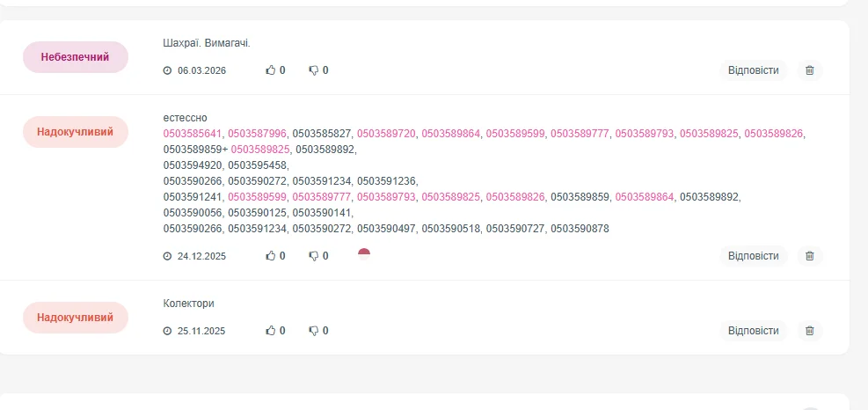Open the 0503589720 phone number link

[x=386, y=134]
